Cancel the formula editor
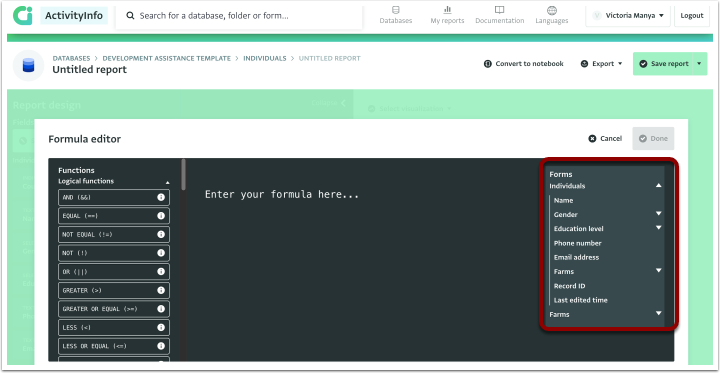This screenshot has height=373, width=720. click(605, 138)
